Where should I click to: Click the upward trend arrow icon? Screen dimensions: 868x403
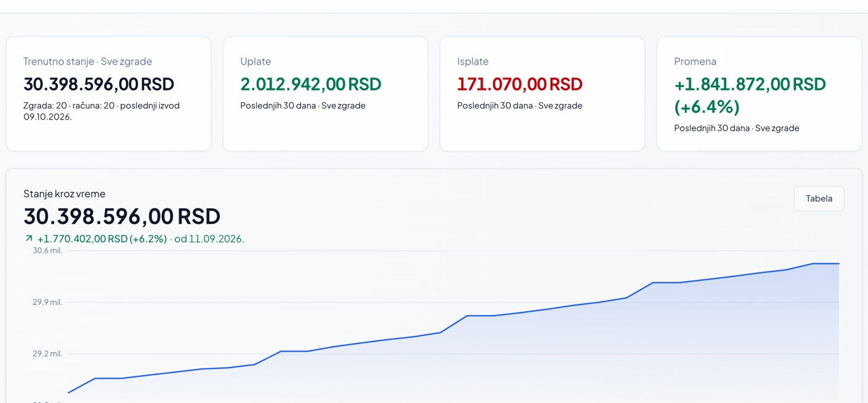point(29,239)
